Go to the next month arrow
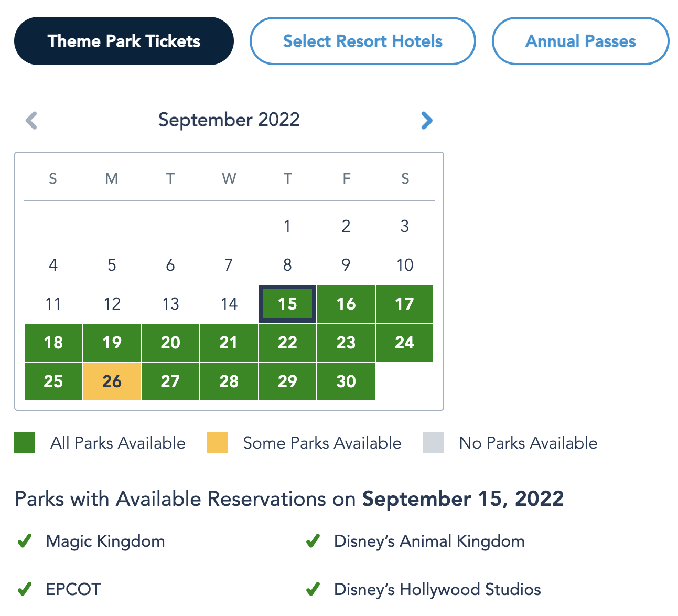This screenshot has height=616, width=678. pyautogui.click(x=427, y=121)
